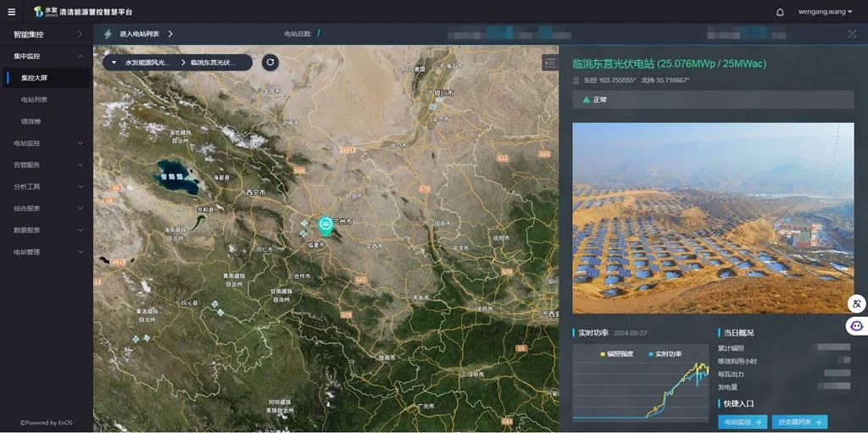Open the chatbot assistant icon

856,325
